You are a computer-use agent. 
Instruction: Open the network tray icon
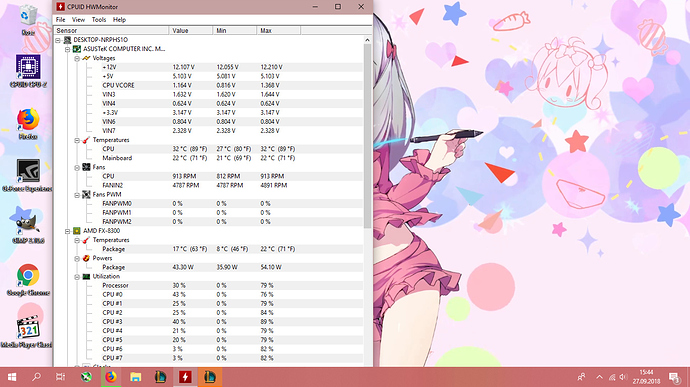click(612, 377)
